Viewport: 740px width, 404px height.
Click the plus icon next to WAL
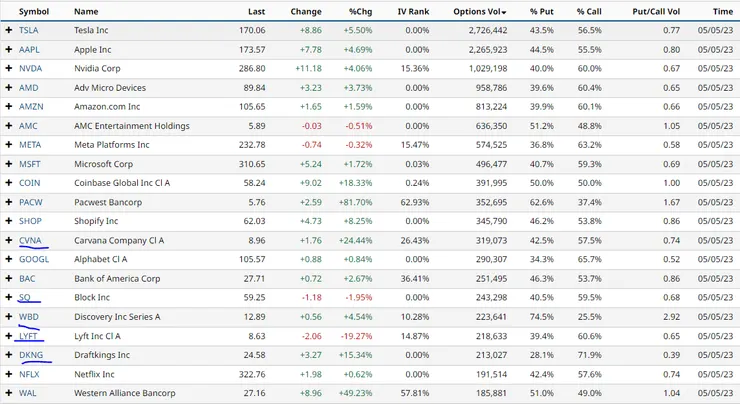(x=8, y=393)
